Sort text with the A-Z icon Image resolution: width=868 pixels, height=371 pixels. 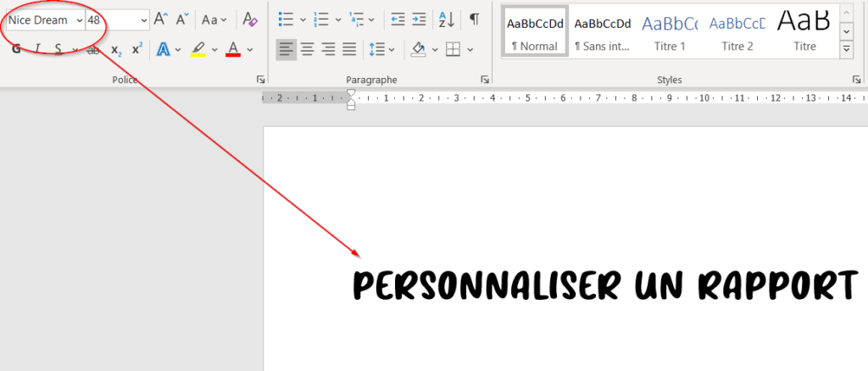(x=446, y=19)
